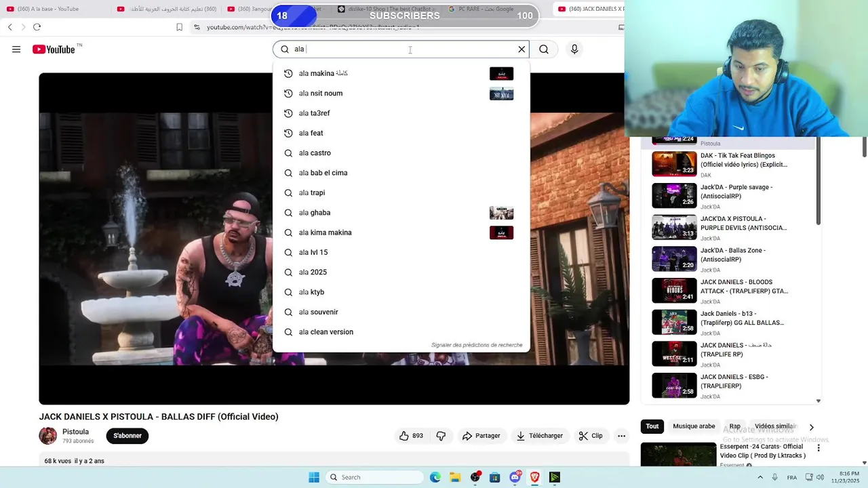Click the search magnifier button

544,49
